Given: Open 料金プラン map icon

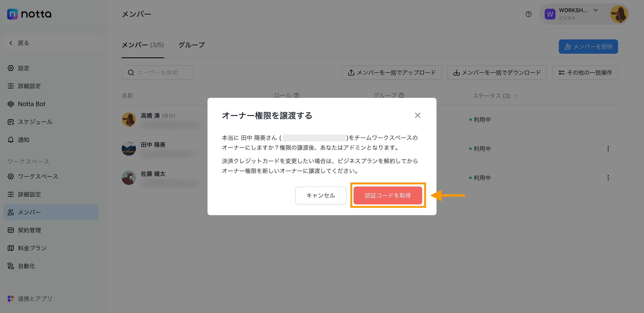Looking at the screenshot, I should coord(11,248).
